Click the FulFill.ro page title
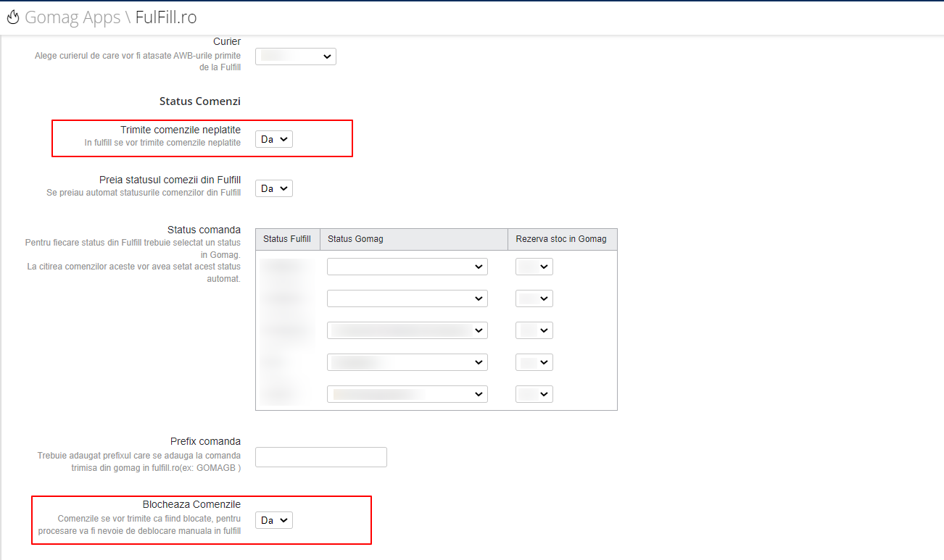Image resolution: width=944 pixels, height=560 pixels. [x=166, y=17]
